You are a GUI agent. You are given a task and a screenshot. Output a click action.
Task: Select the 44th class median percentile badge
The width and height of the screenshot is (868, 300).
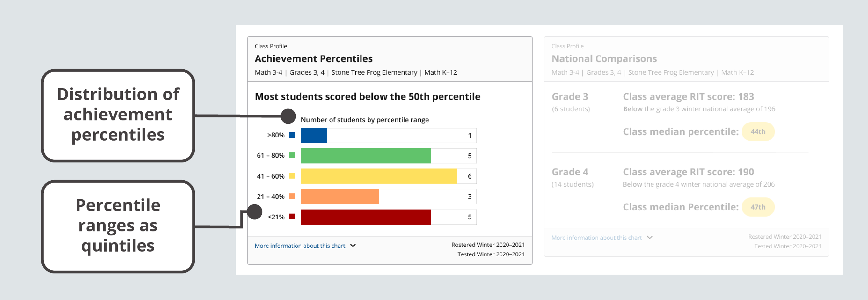758,132
